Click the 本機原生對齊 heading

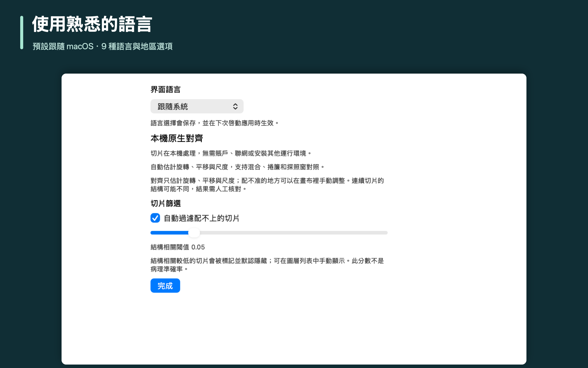177,138
